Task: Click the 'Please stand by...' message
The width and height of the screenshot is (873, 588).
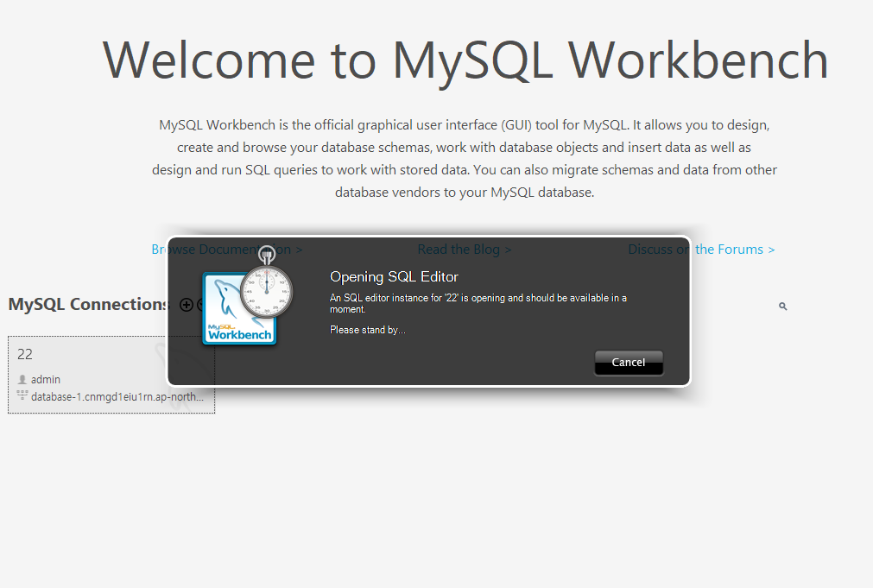Action: 368,330
